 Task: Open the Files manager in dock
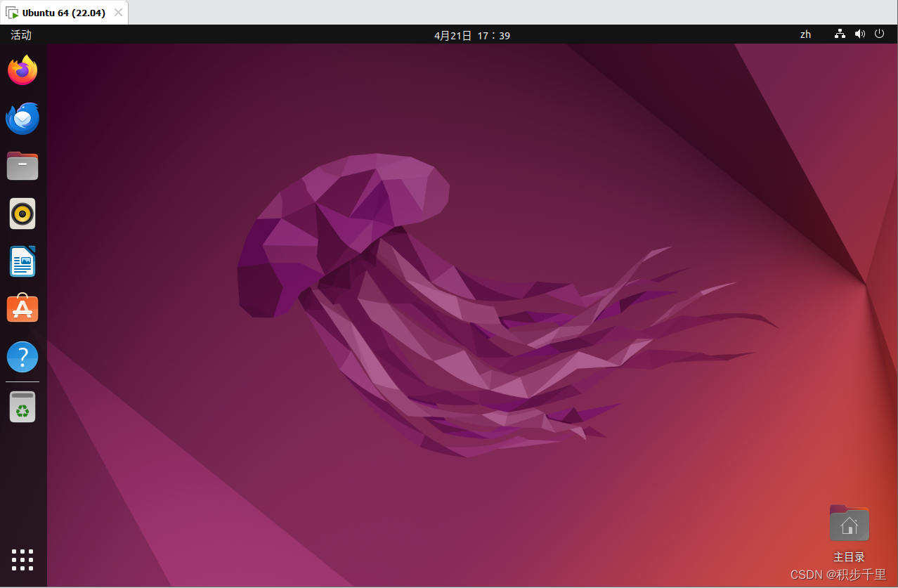(22, 166)
